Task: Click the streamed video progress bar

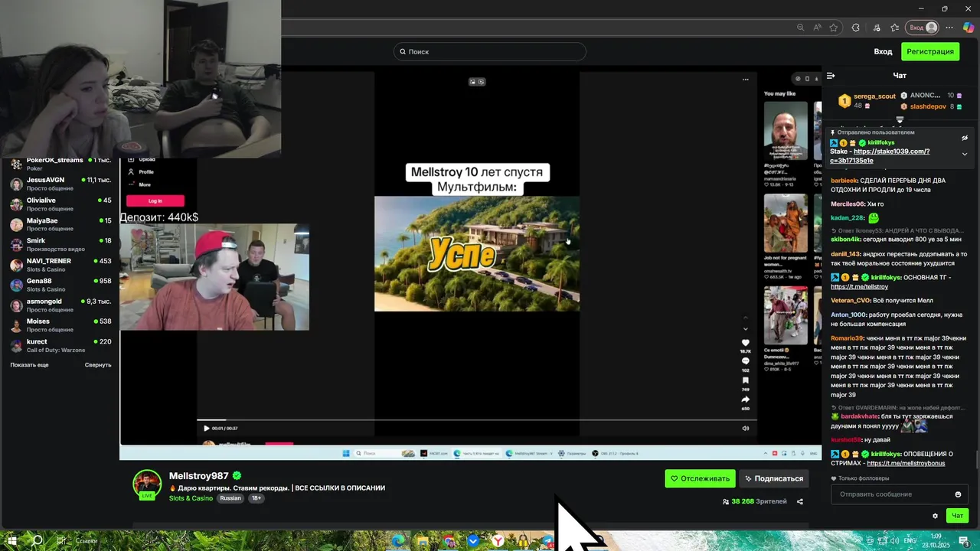Action: tap(476, 420)
